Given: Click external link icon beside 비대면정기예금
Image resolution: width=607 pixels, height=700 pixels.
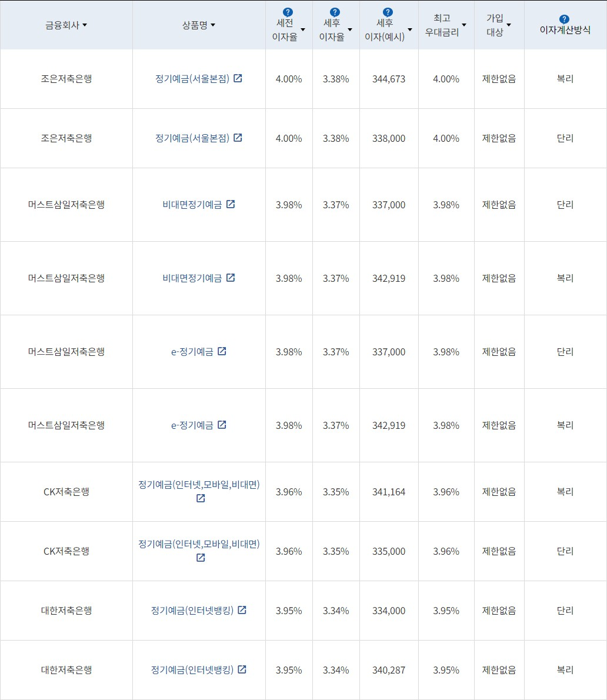Looking at the screenshot, I should point(232,204).
